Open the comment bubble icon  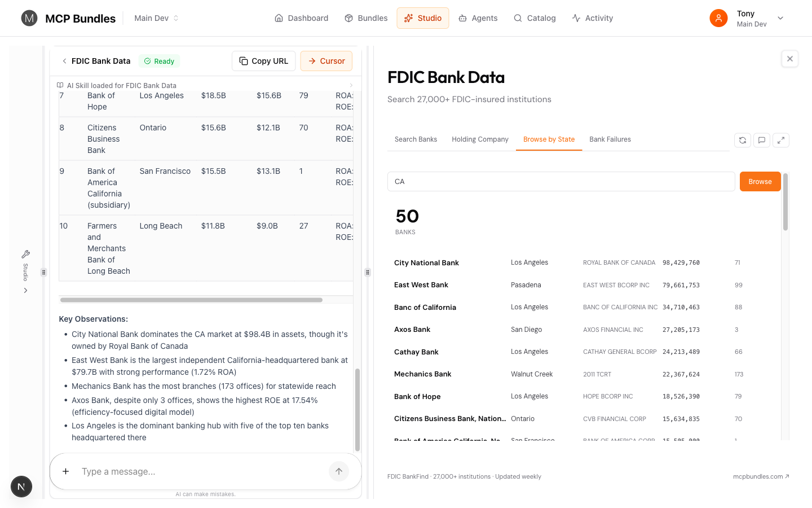(x=762, y=140)
